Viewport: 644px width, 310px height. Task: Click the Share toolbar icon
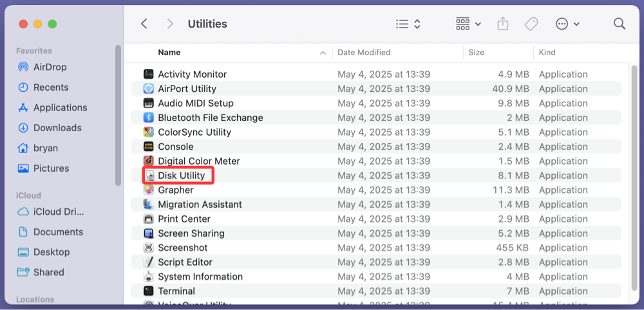coord(503,24)
